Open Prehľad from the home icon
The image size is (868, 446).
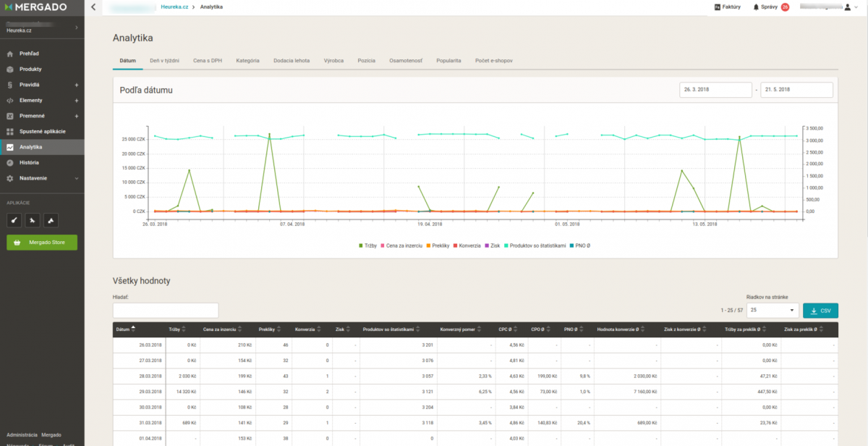(10, 54)
